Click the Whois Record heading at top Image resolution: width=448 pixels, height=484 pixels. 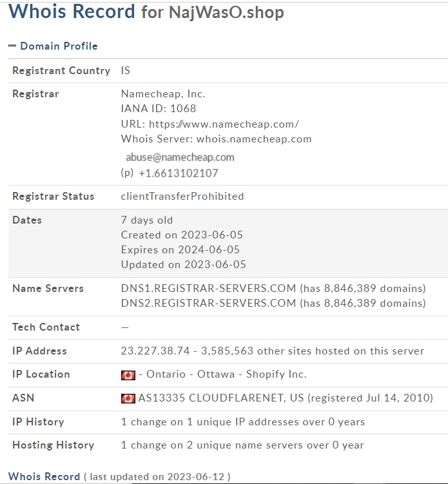pyautogui.click(x=72, y=12)
